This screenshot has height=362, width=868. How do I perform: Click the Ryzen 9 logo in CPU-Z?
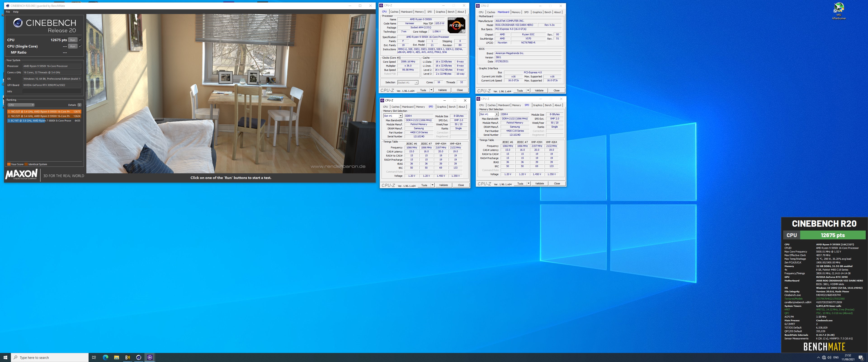click(x=457, y=25)
